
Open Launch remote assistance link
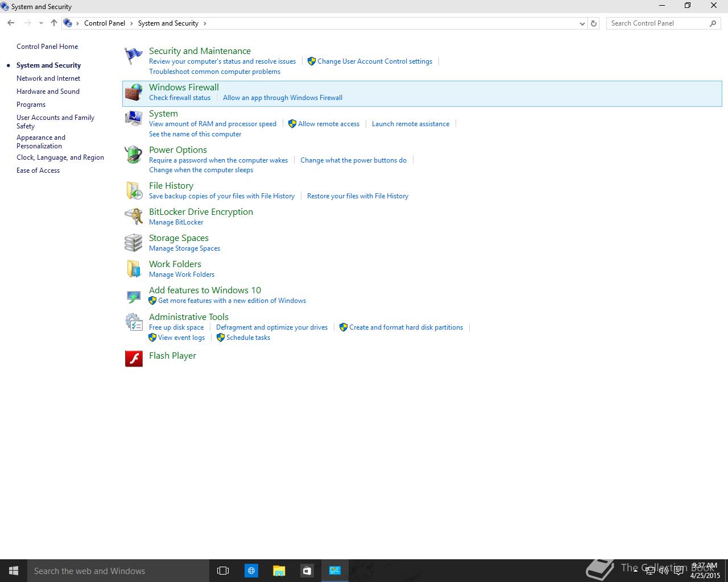[411, 124]
